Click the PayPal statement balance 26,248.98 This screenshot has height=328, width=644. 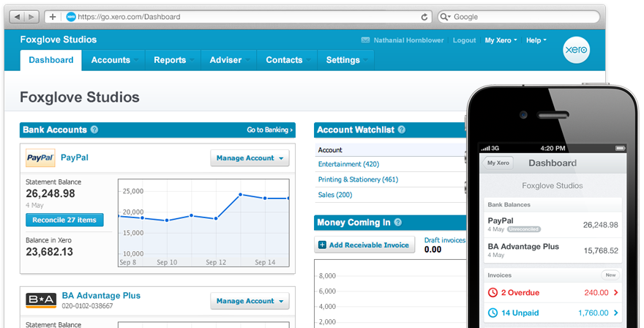pyautogui.click(x=50, y=193)
